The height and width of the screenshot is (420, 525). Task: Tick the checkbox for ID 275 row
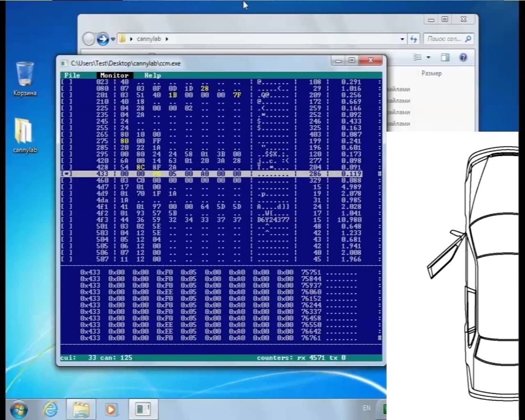pos(66,141)
